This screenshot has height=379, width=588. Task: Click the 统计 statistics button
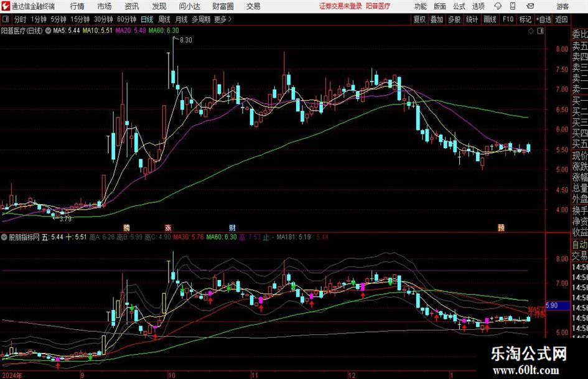coord(472,19)
